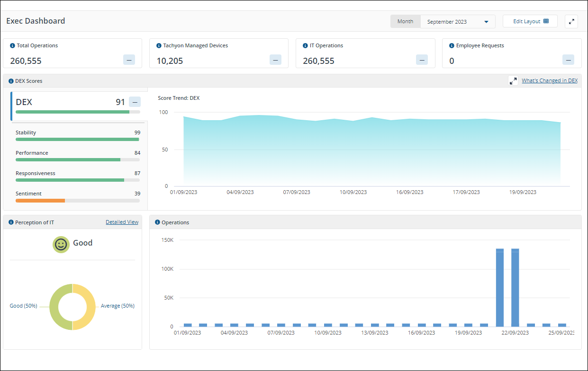Expand the DEX Scores panel with arrows icon
Image resolution: width=588 pixels, height=371 pixels.
pyautogui.click(x=513, y=81)
